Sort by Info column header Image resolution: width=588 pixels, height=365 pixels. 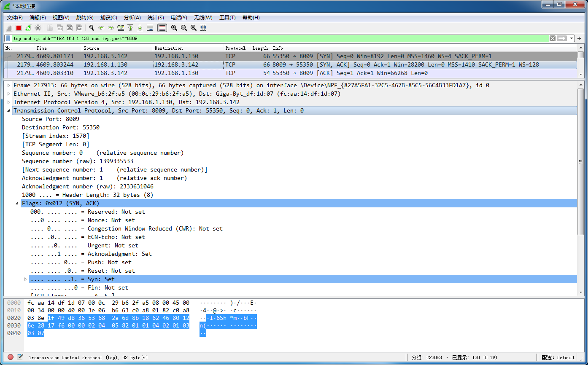point(424,48)
